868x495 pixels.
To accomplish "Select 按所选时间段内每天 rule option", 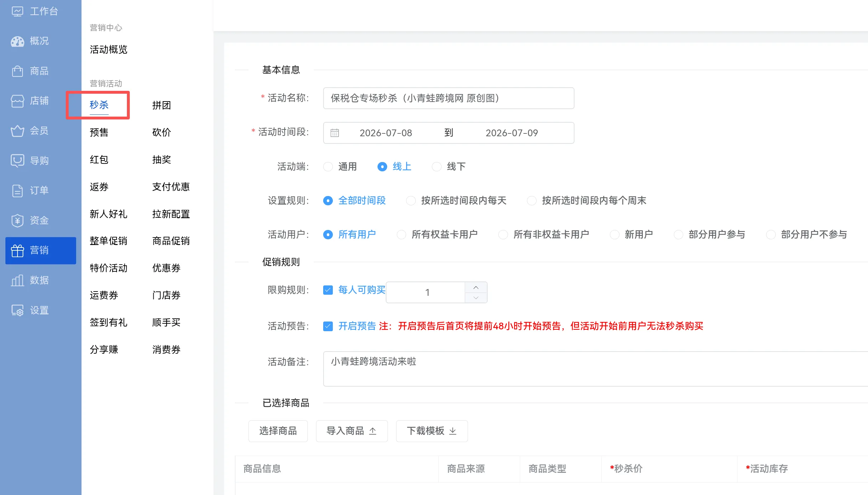I will tap(411, 201).
